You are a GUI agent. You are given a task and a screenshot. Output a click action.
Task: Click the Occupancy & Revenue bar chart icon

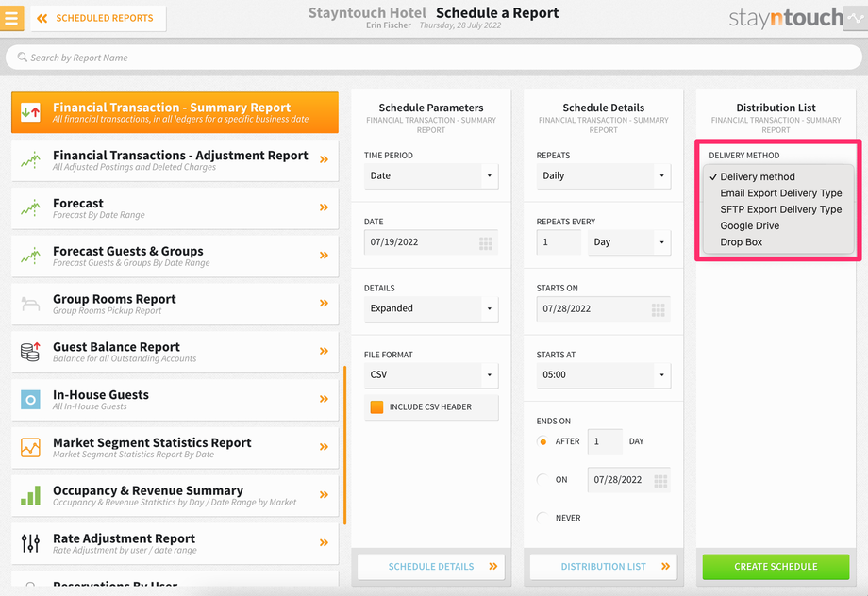pos(30,495)
